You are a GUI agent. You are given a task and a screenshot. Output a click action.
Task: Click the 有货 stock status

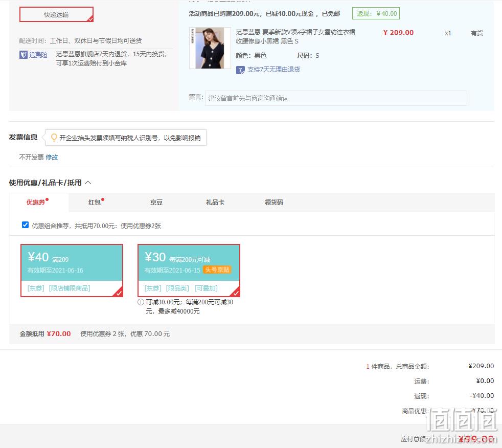point(477,33)
